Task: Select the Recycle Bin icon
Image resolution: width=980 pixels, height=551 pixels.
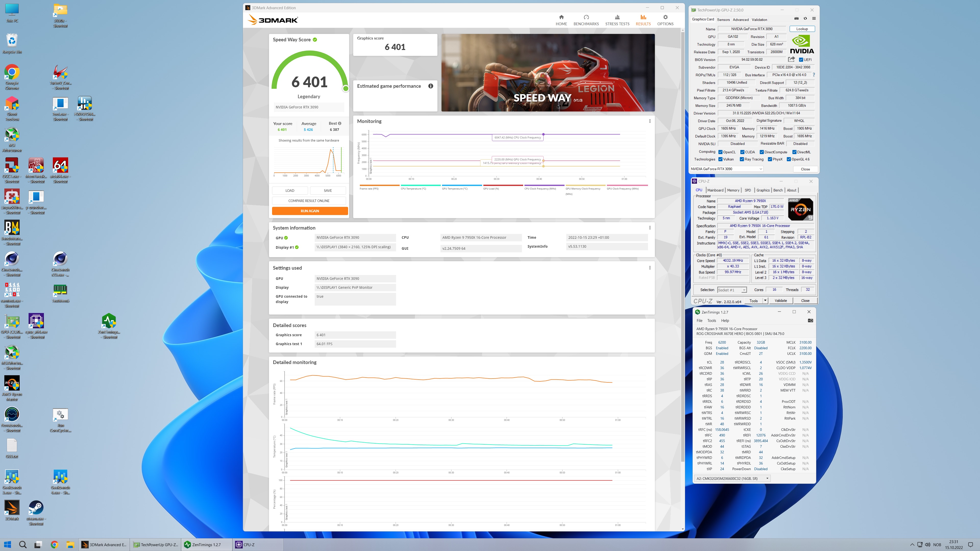Action: [12, 44]
